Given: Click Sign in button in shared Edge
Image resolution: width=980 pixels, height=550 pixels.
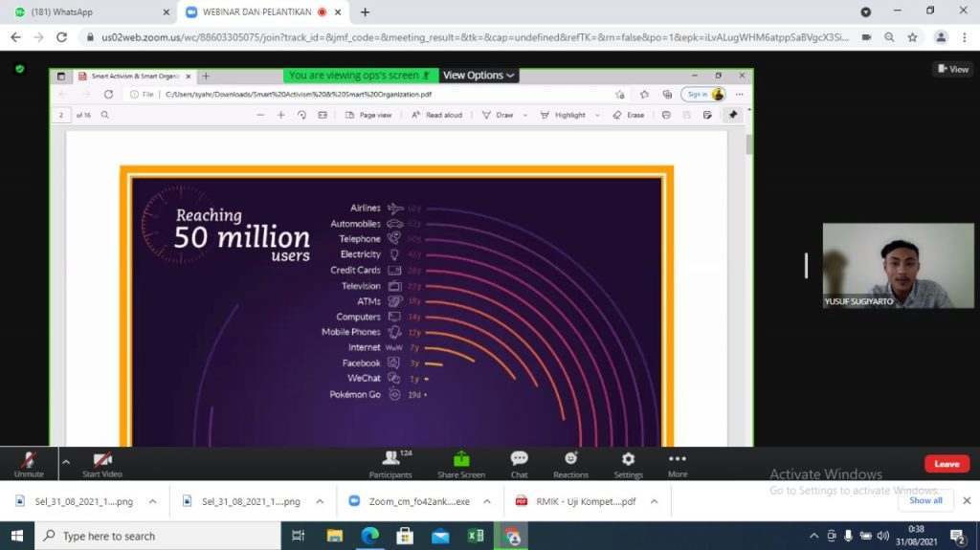Looking at the screenshot, I should (x=703, y=95).
